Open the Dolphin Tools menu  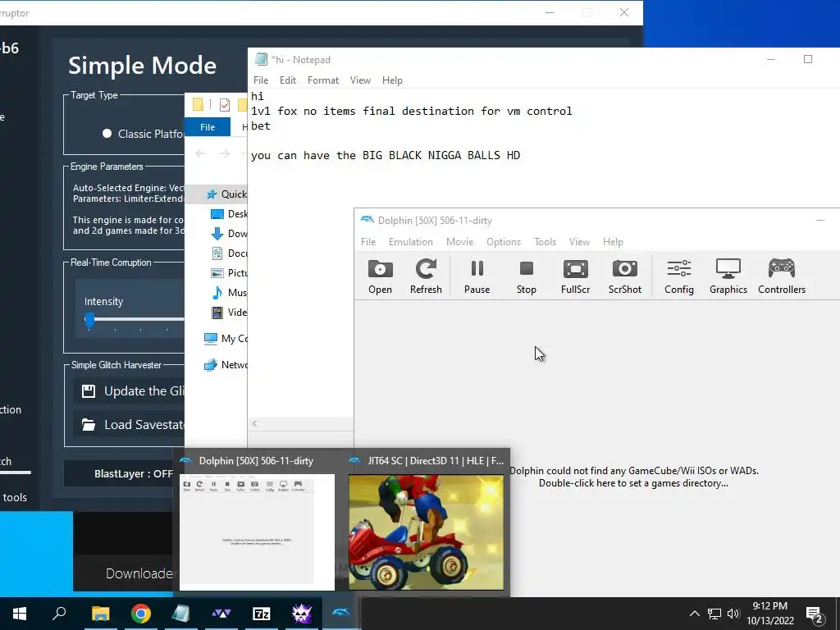pyautogui.click(x=545, y=242)
